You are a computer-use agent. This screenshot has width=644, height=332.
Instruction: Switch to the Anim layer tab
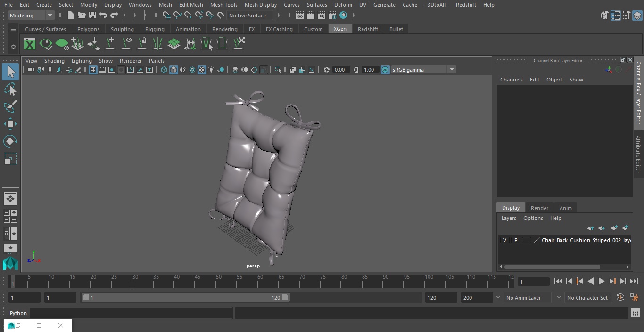pos(565,208)
